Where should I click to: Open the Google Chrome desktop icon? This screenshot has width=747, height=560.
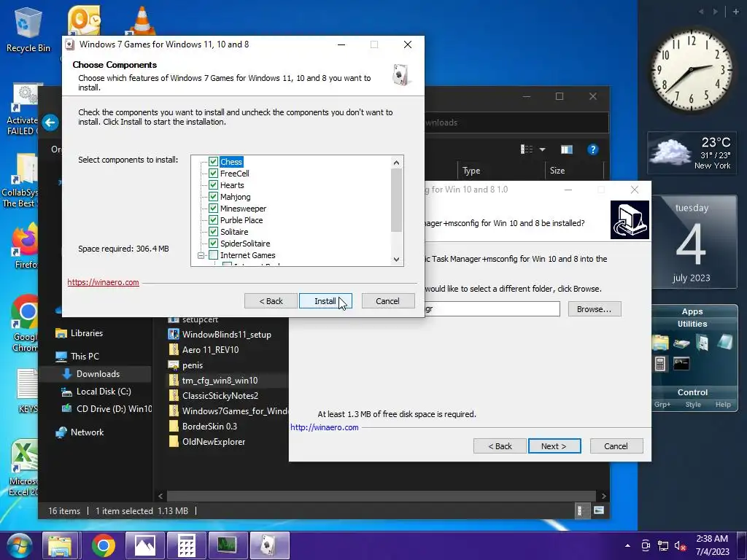[25, 324]
